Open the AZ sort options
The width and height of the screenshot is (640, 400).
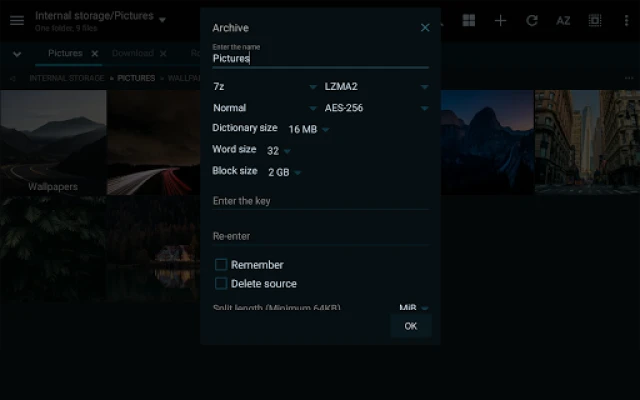tap(563, 20)
